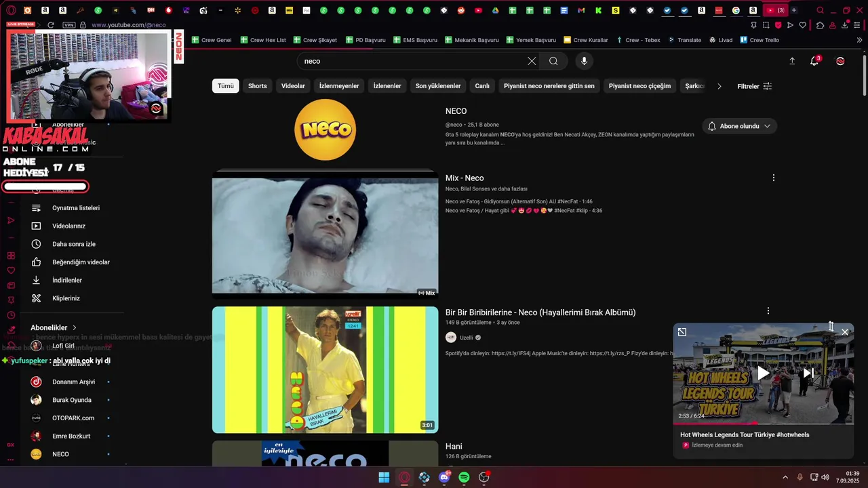
Task: Expand the Abonelikler section header
Action: [x=54, y=327]
